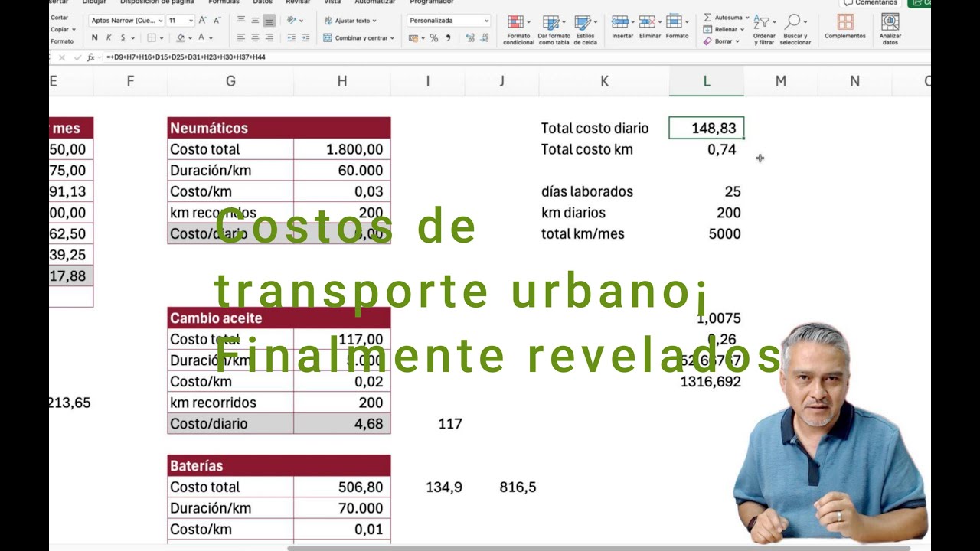Viewport: 980px width, 551px height.
Task: Click Autosuma
Action: pos(727,18)
